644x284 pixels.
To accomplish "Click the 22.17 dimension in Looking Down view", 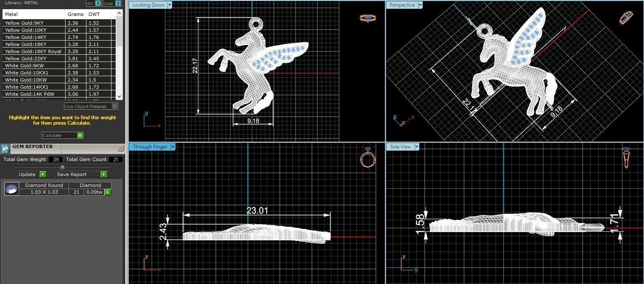I will [x=195, y=66].
